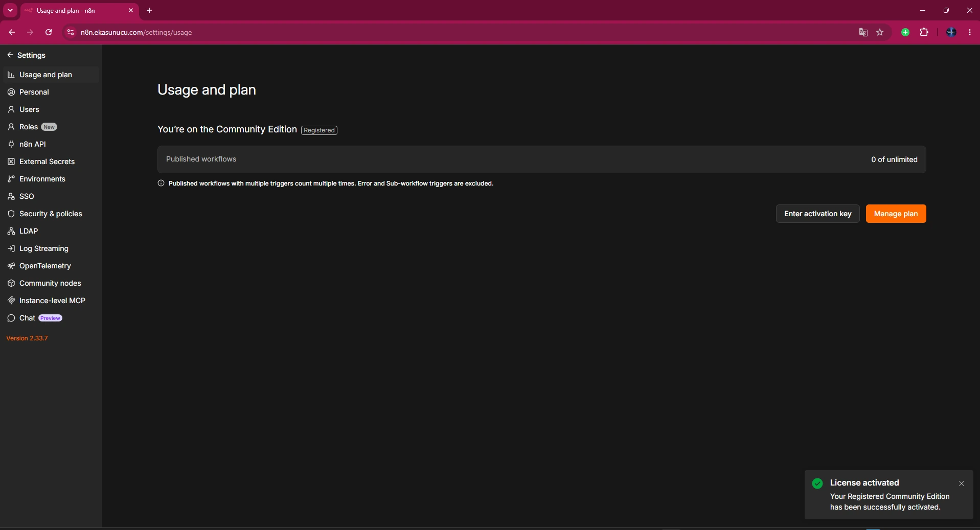This screenshot has height=530, width=980.
Task: Click the Chat bubble icon
Action: point(11,318)
